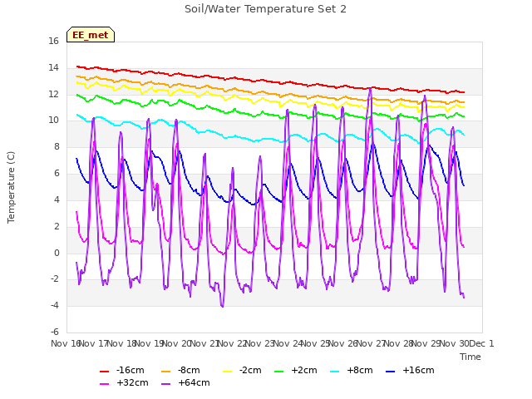Click the magenta +32cm legend color marker
532x399 pixels.
(x=104, y=384)
